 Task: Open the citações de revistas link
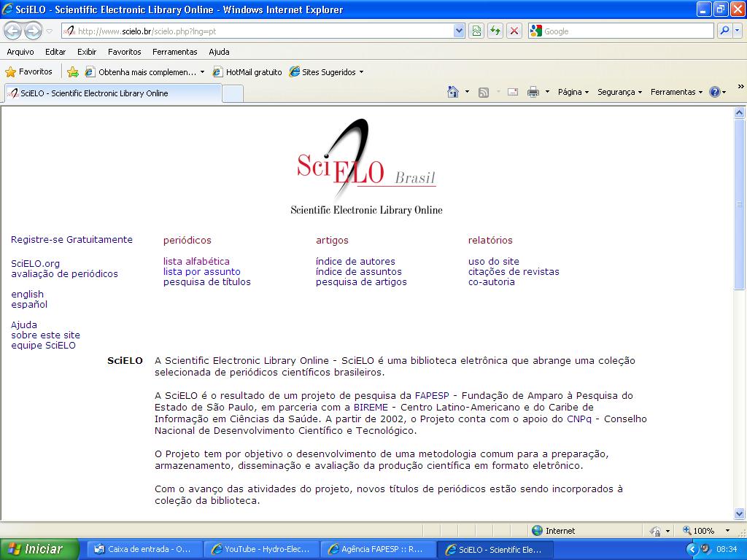pyautogui.click(x=514, y=271)
